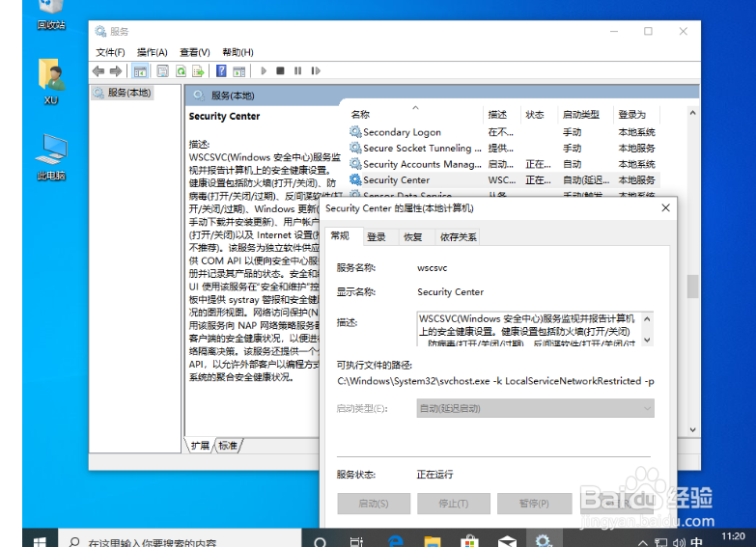
Task: Expand the system tray hidden icons chevron
Action: pyautogui.click(x=643, y=543)
